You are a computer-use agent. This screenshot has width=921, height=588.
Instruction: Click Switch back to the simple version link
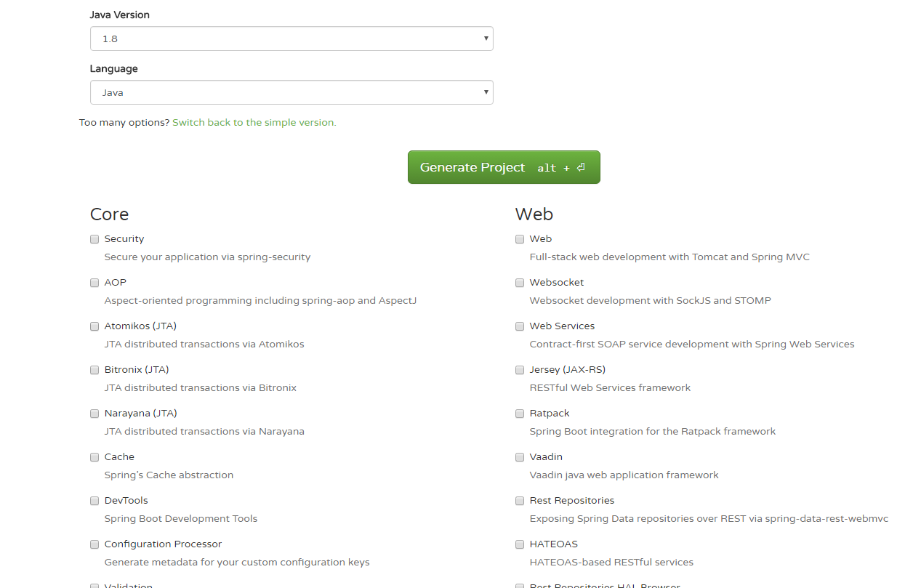click(x=254, y=123)
